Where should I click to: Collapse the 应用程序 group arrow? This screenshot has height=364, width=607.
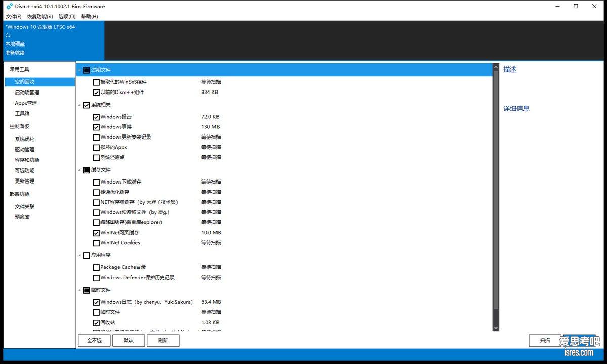coord(79,256)
